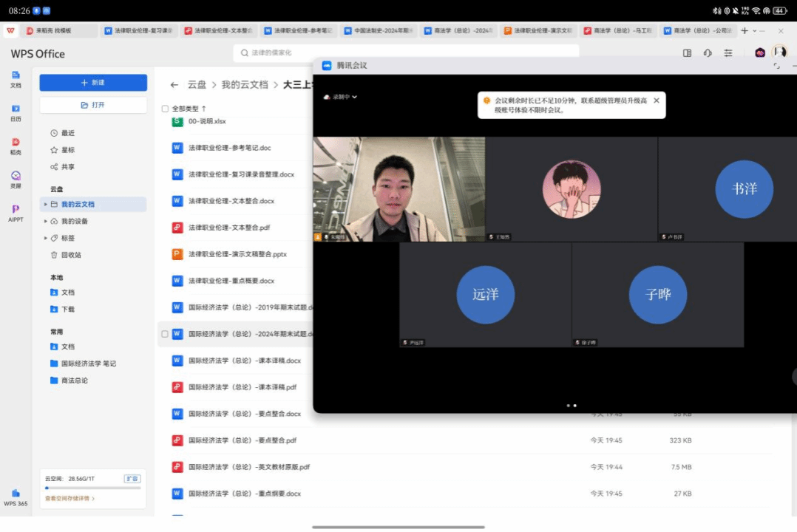797x532 pixels.
Task: Open the tab list chevron beside the plus button
Action: [x=754, y=31]
